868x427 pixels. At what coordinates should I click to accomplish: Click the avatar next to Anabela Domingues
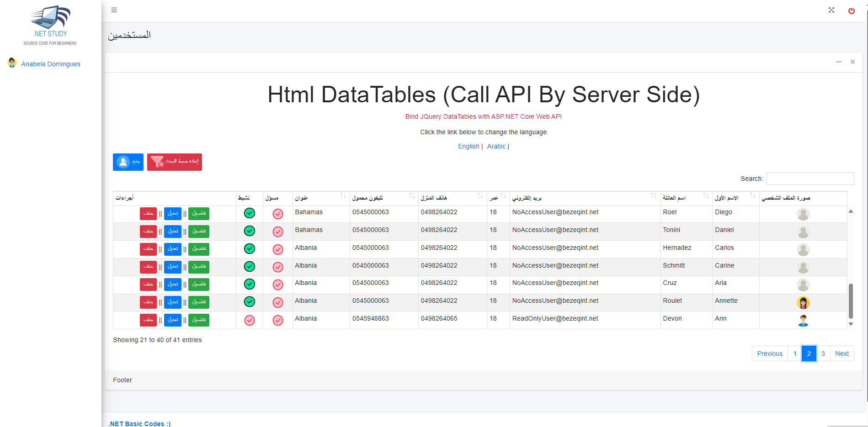[x=12, y=63]
